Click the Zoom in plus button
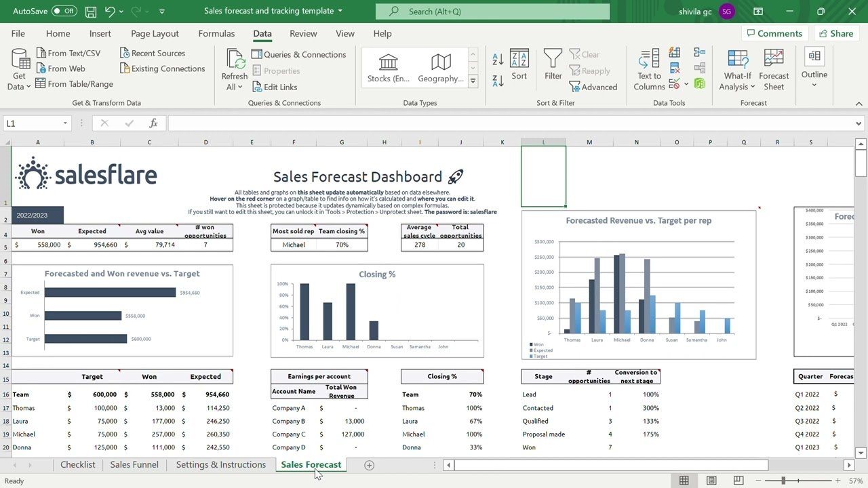The height and width of the screenshot is (488, 868). 837,481
